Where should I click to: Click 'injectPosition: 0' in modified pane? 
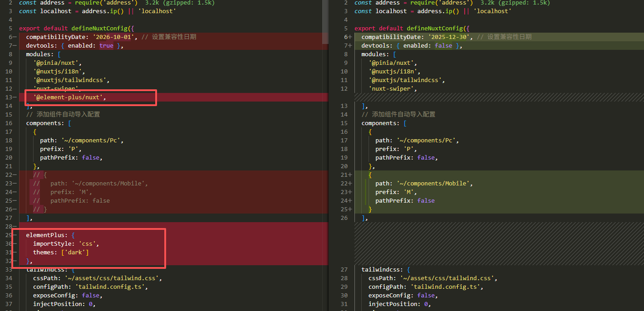tap(398, 304)
